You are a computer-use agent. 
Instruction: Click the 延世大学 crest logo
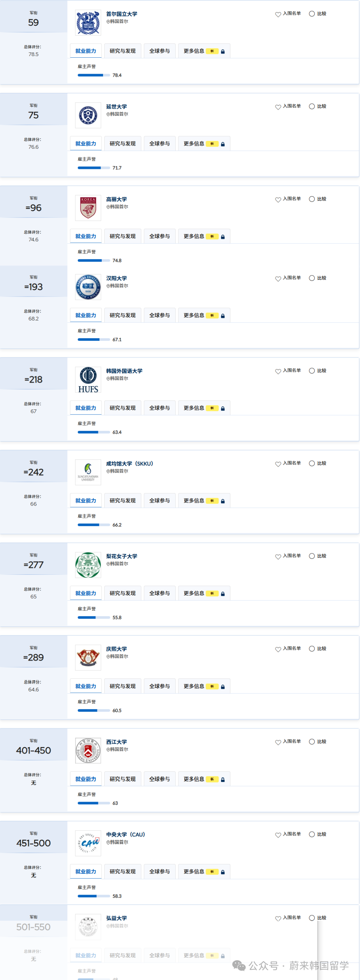click(88, 115)
